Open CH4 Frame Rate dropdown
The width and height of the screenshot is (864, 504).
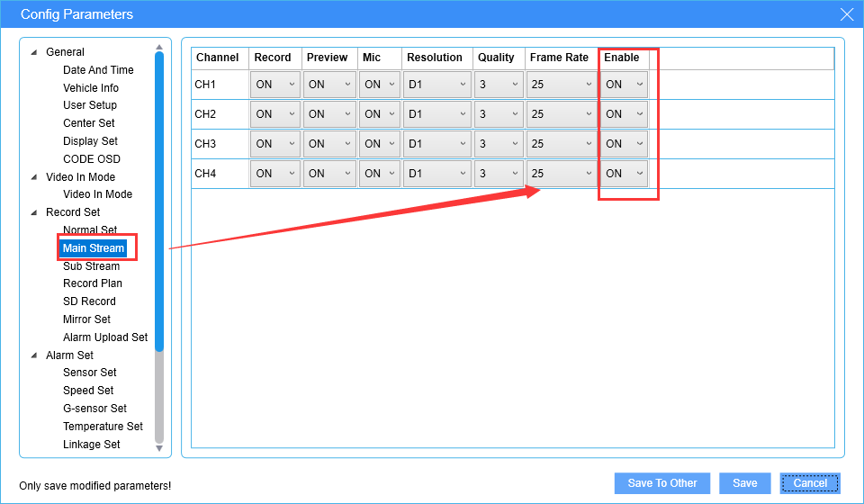562,174
